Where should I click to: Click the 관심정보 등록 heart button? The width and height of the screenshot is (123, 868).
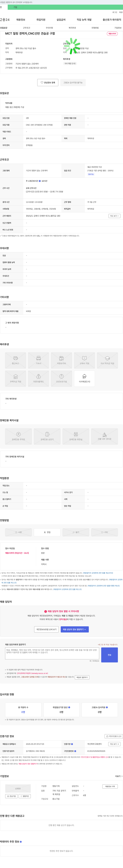(48, 83)
